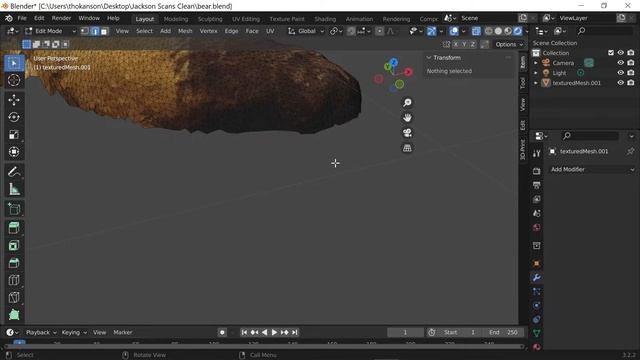Select the Inset Faces tool

[x=14, y=245]
